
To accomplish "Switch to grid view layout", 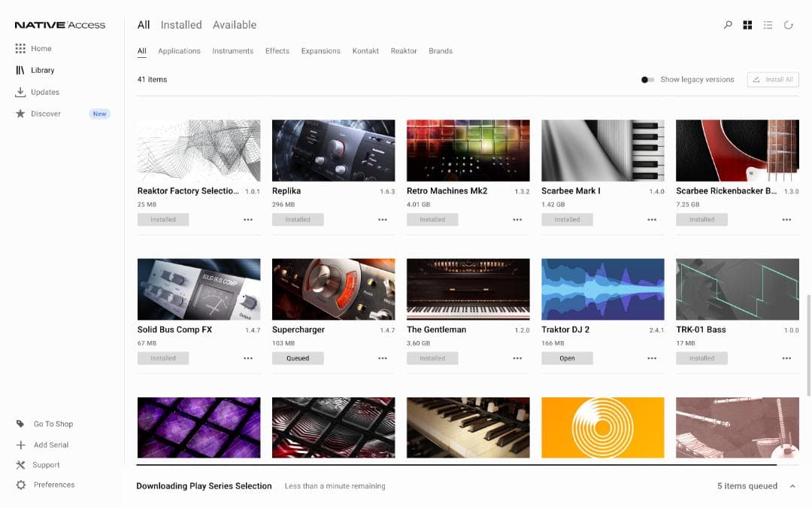I will (x=747, y=24).
